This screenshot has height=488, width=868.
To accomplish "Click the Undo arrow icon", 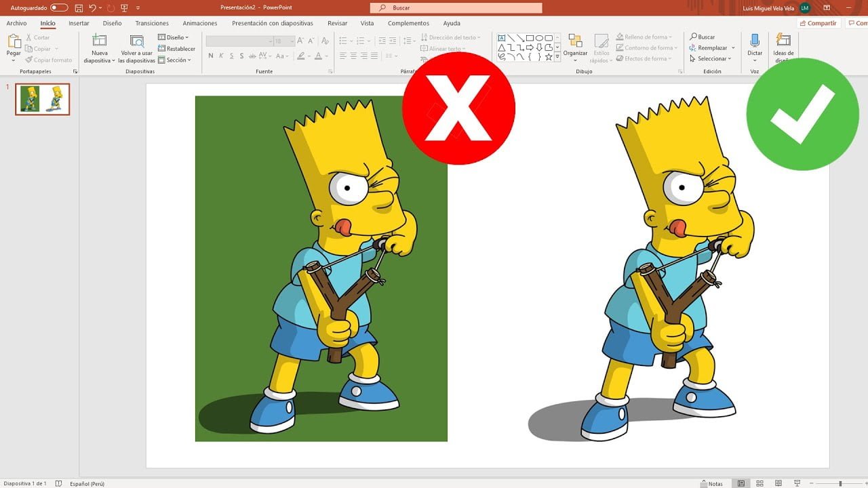I will (x=92, y=7).
